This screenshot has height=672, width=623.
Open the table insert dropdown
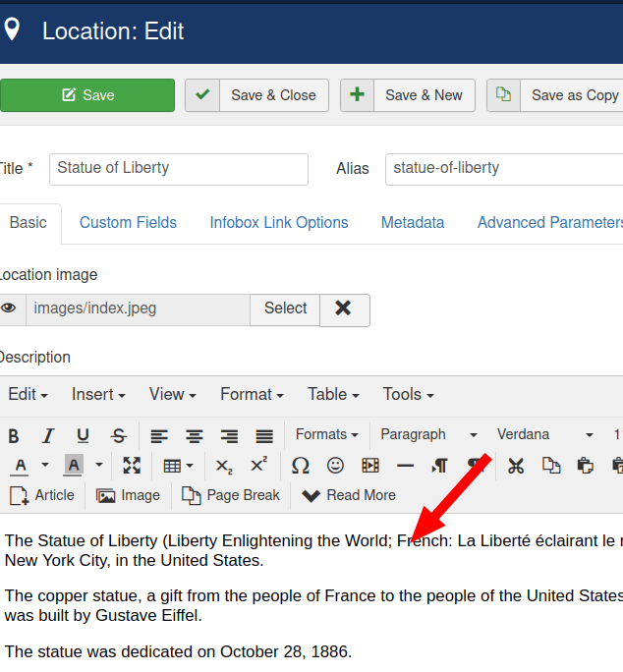pos(179,466)
